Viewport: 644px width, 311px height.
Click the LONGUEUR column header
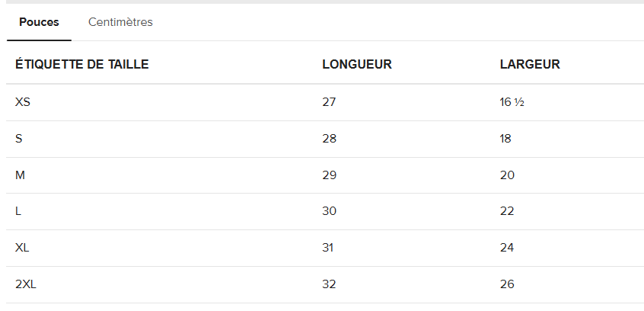[357, 64]
